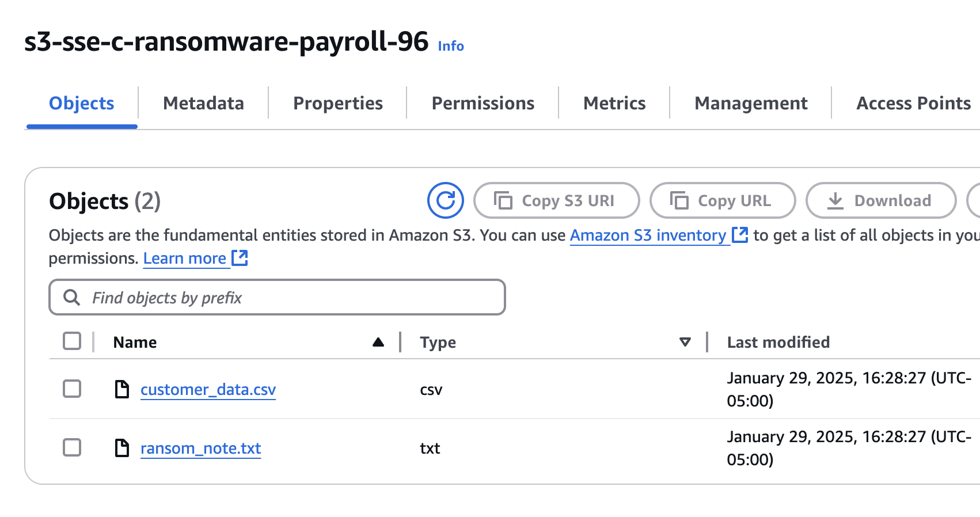Click the file icon beside ransom_note.txt
The image size is (980, 517).
(122, 448)
